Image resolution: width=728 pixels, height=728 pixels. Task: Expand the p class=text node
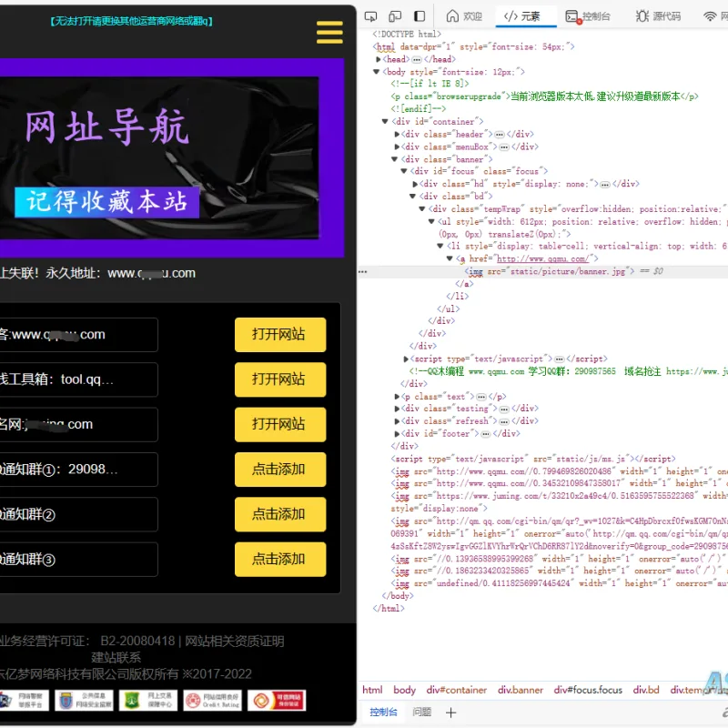pos(397,397)
